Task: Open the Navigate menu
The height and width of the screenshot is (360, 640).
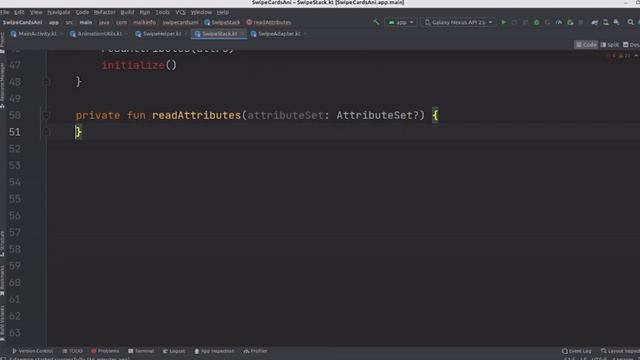Action: pyautogui.click(x=58, y=12)
